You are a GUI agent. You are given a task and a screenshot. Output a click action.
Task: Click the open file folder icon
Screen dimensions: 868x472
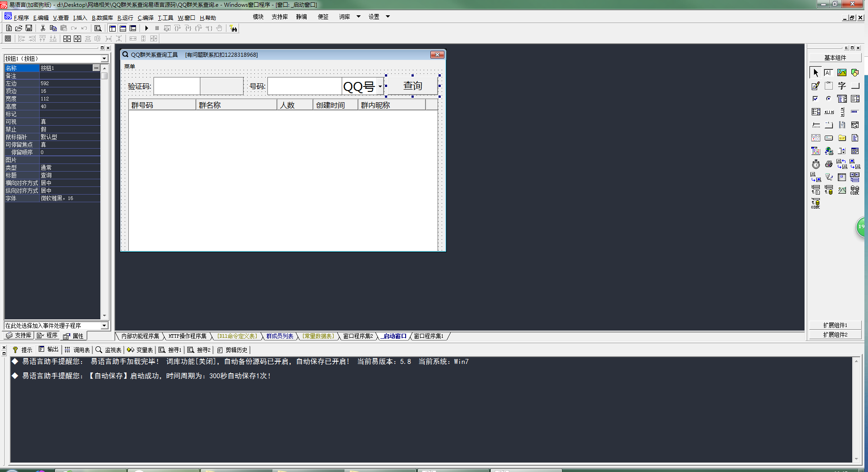pos(19,28)
